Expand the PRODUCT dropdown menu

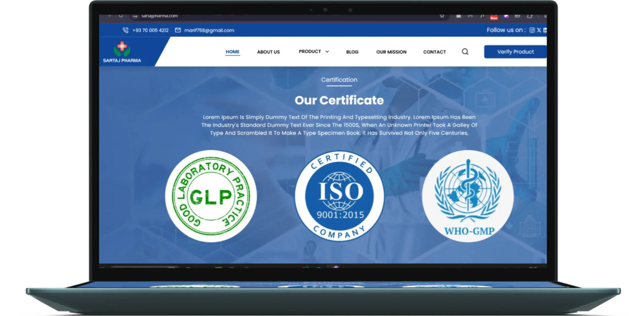click(313, 51)
